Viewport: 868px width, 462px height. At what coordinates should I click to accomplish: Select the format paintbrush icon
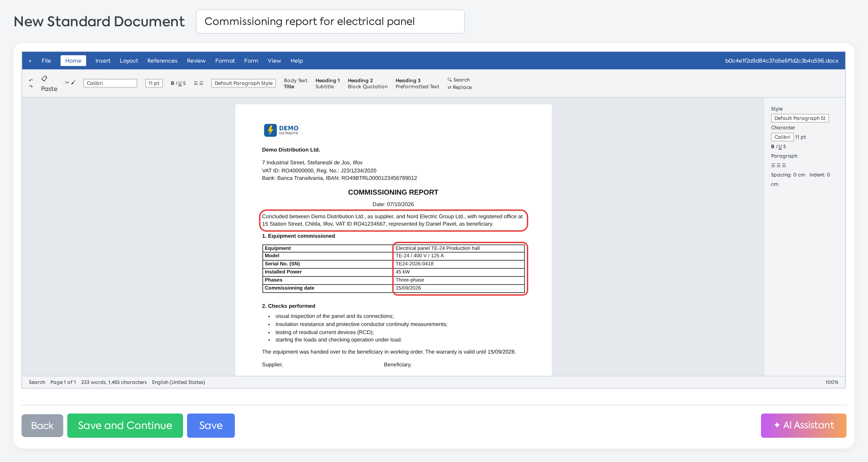tap(73, 82)
